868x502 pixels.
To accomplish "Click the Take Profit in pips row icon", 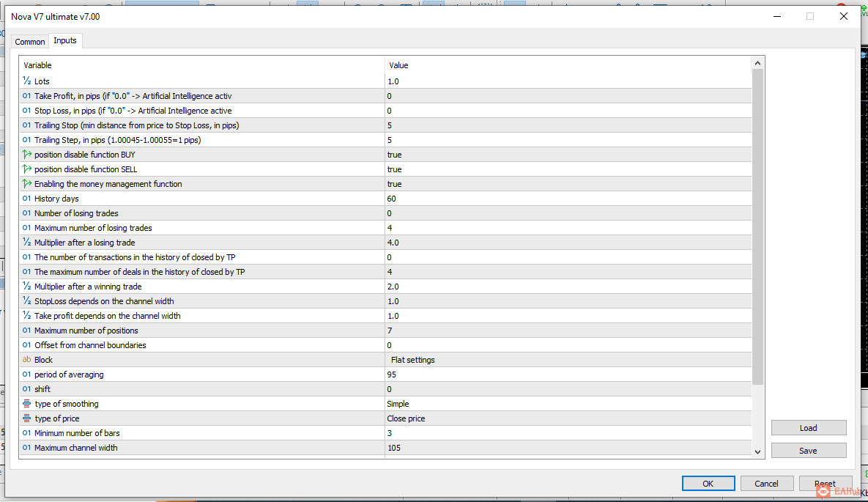I will click(26, 96).
